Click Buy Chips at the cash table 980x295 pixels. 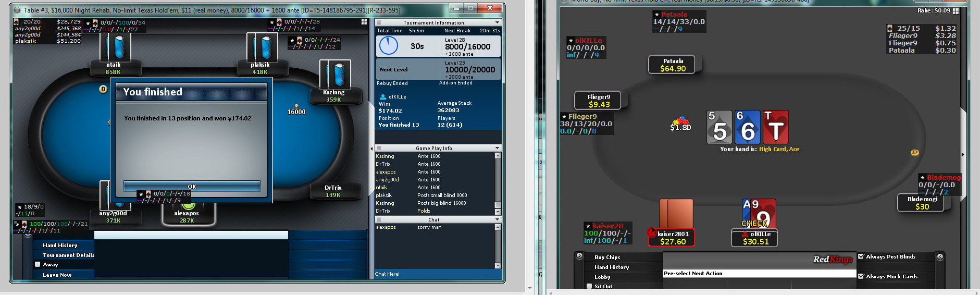(x=607, y=257)
